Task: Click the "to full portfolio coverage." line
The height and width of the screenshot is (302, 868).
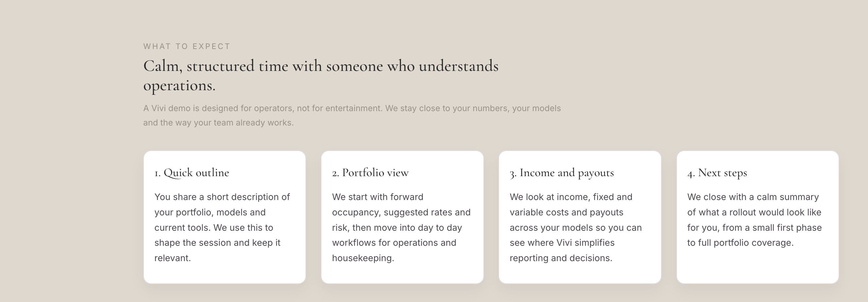Action: 740,243
